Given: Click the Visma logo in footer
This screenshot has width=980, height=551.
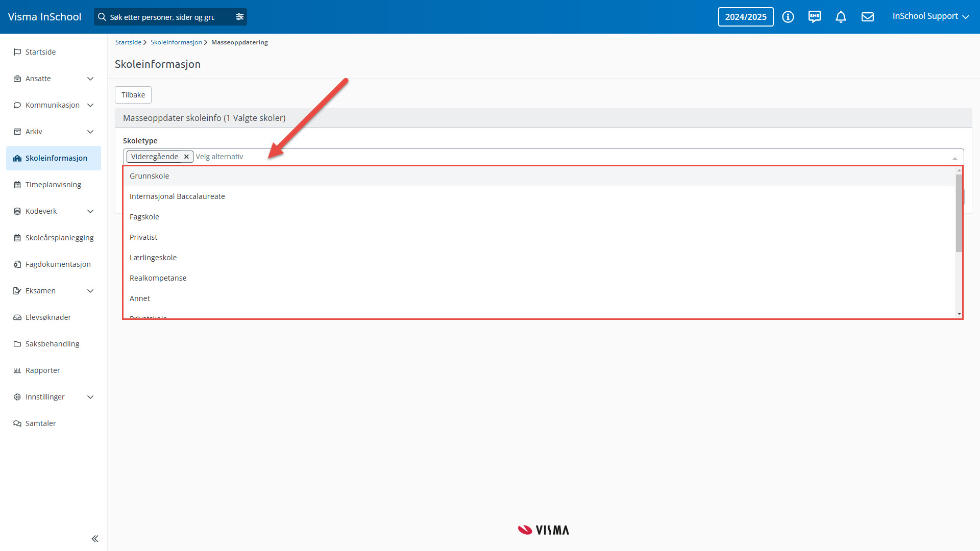Looking at the screenshot, I should pyautogui.click(x=543, y=530).
